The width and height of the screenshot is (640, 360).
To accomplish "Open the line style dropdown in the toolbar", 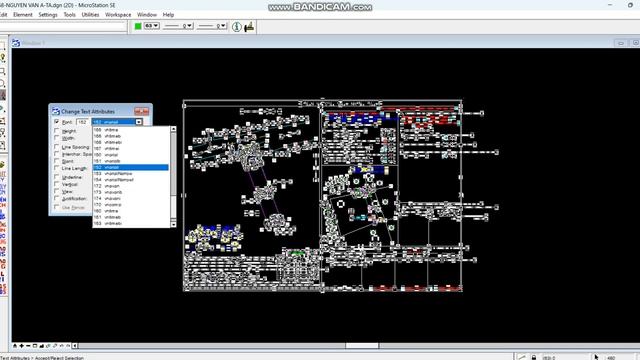I will coord(178,26).
